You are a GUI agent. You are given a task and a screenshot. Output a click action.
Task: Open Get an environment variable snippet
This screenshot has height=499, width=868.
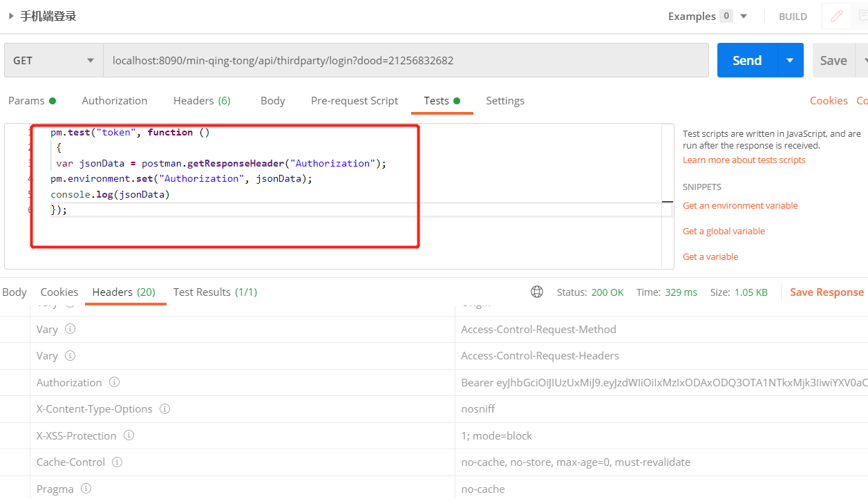tap(739, 205)
